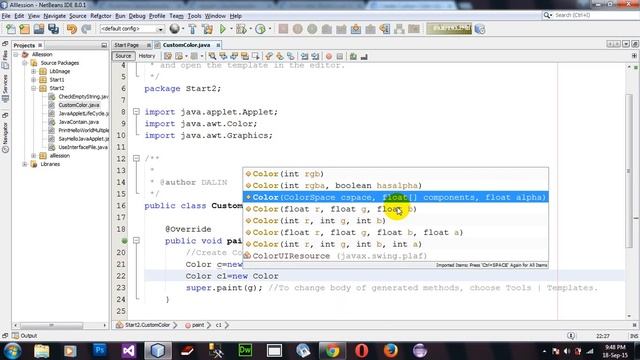Click the Find Selection magnifier icon in editor toolbar
The height and width of the screenshot is (360, 640).
click(212, 56)
